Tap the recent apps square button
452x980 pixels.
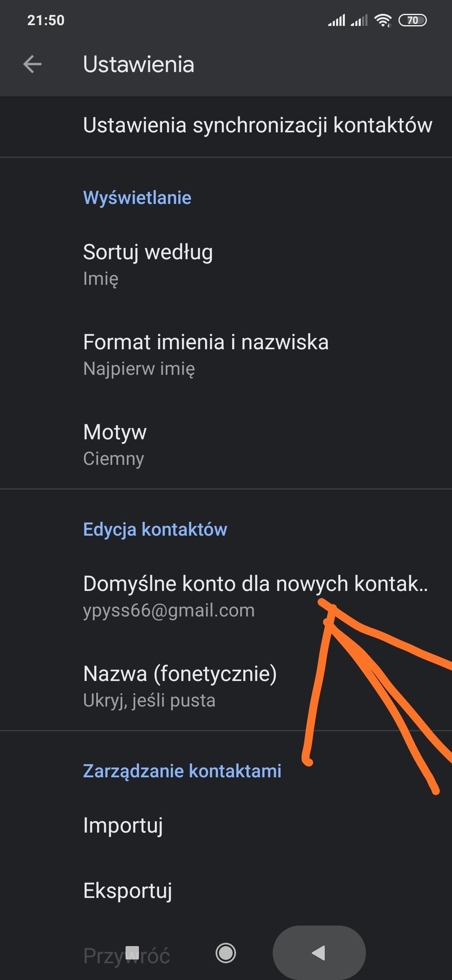(133, 953)
